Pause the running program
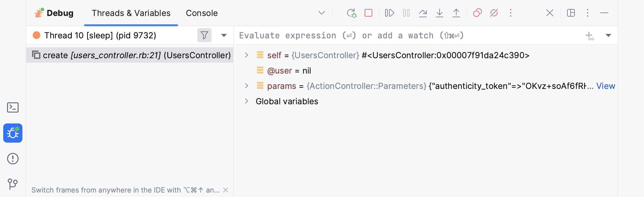 (406, 13)
